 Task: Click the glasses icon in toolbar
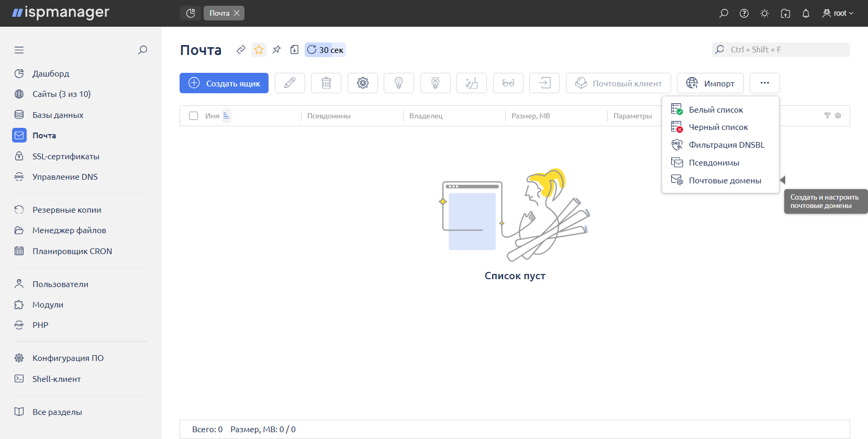click(508, 83)
